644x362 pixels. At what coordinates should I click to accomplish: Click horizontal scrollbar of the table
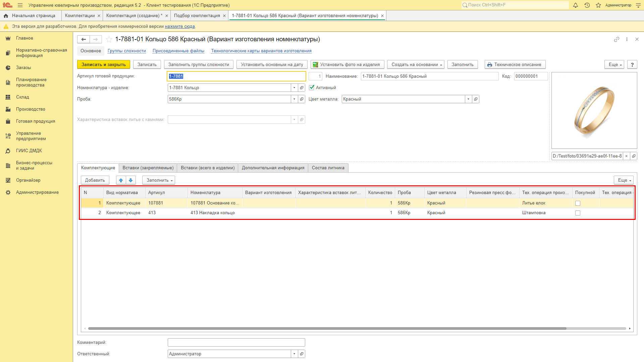(x=327, y=328)
